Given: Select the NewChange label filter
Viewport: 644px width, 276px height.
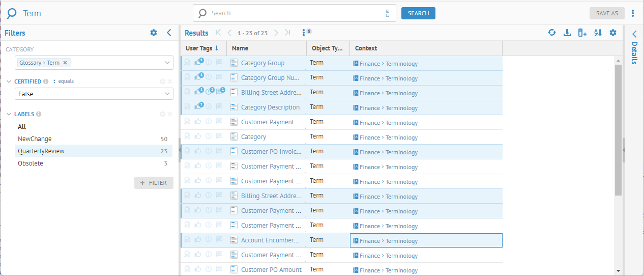Looking at the screenshot, I should tap(35, 139).
